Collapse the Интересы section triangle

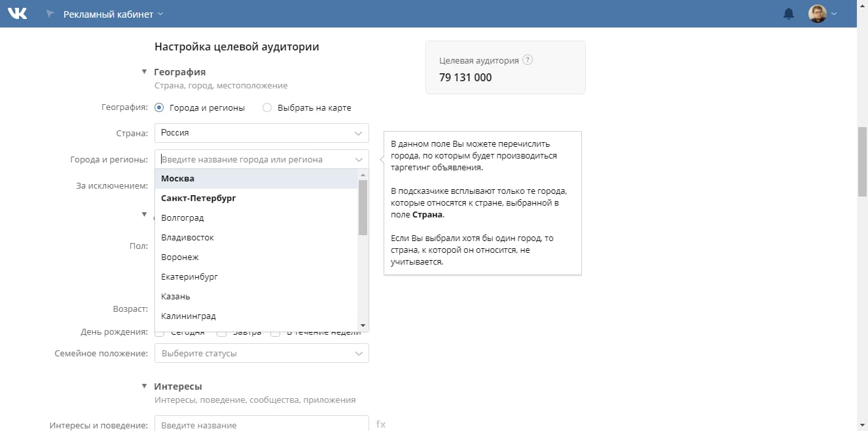tap(144, 386)
